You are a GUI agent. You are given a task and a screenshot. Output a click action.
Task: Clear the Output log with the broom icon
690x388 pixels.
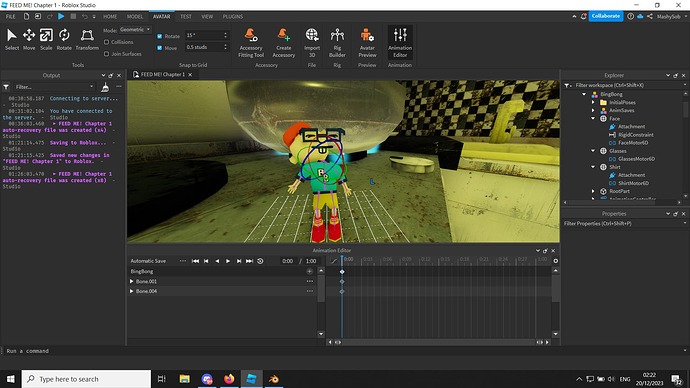pos(105,87)
